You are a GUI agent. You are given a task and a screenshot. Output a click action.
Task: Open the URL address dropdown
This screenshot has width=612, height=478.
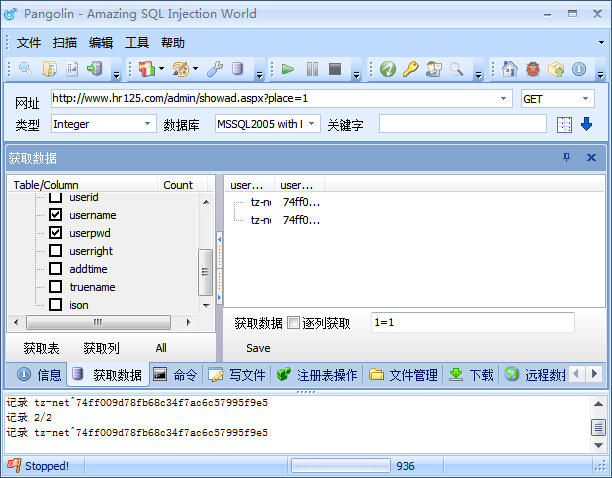503,98
